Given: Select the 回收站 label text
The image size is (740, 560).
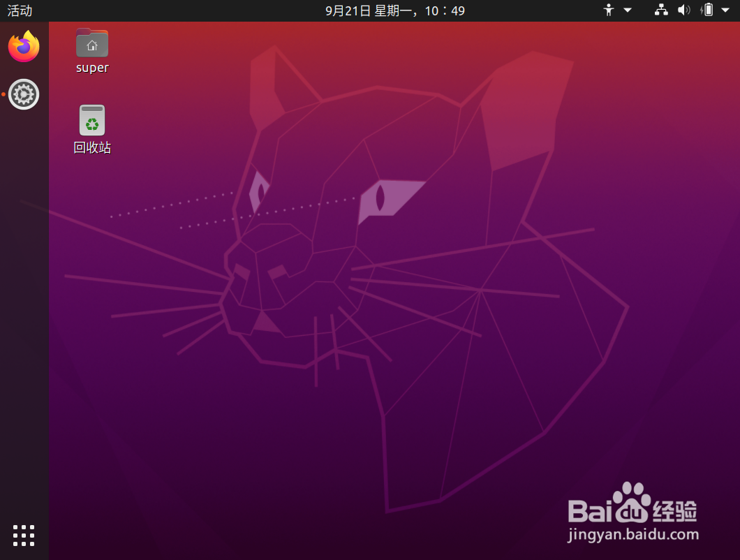Looking at the screenshot, I should click(x=92, y=147).
